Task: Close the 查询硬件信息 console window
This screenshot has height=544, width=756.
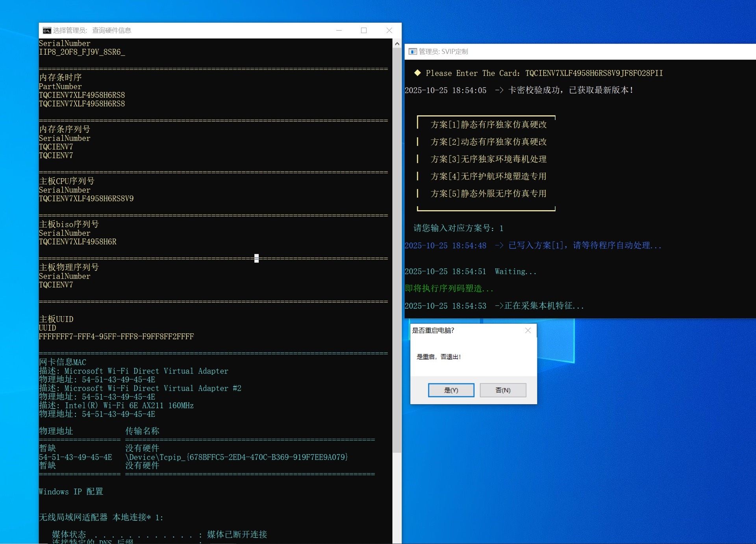Action: point(389,30)
